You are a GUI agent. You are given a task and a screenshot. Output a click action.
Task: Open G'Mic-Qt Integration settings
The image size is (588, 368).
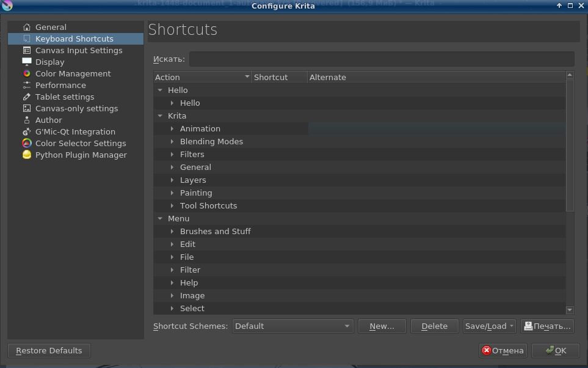(75, 132)
